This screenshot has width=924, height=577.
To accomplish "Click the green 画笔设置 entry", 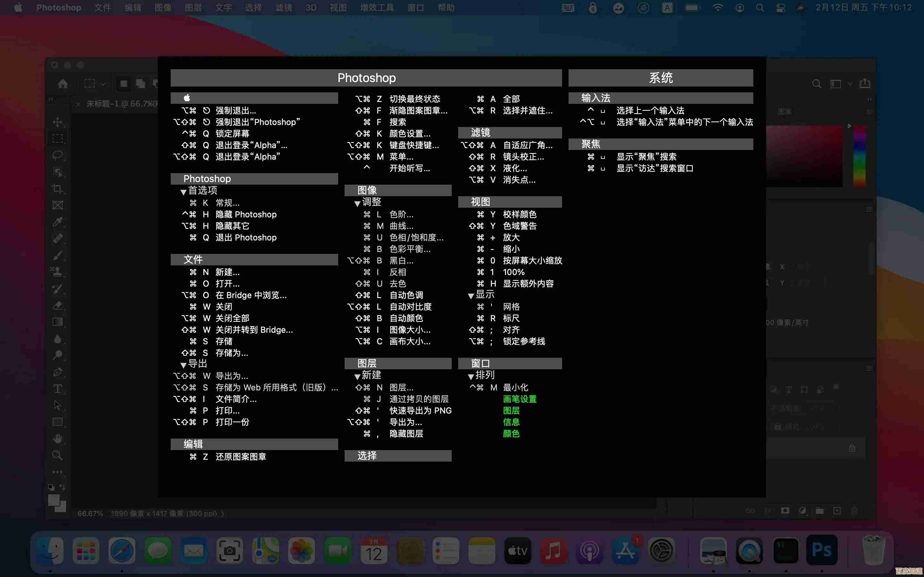I will [x=520, y=399].
